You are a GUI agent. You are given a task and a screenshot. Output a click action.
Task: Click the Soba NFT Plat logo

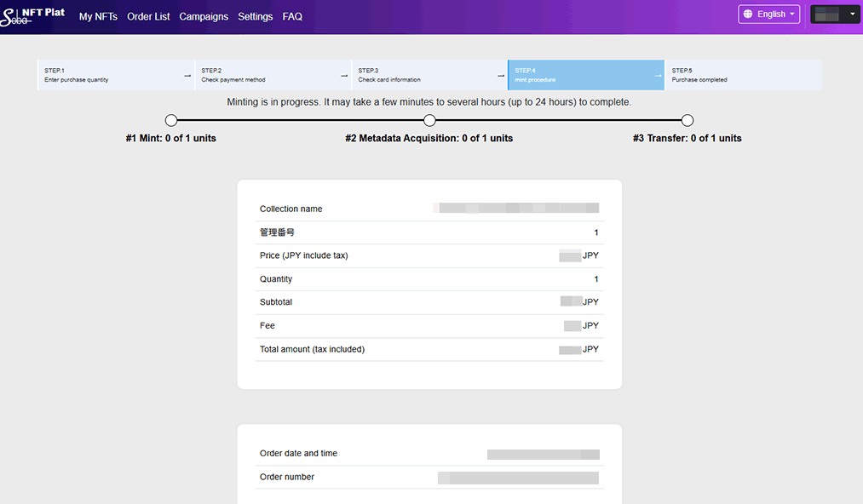(x=32, y=16)
